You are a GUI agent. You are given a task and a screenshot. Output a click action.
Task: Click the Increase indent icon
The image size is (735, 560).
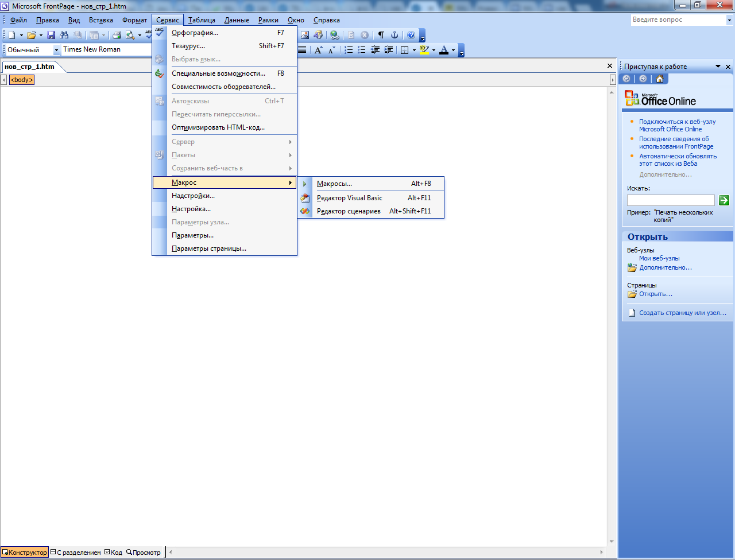389,50
